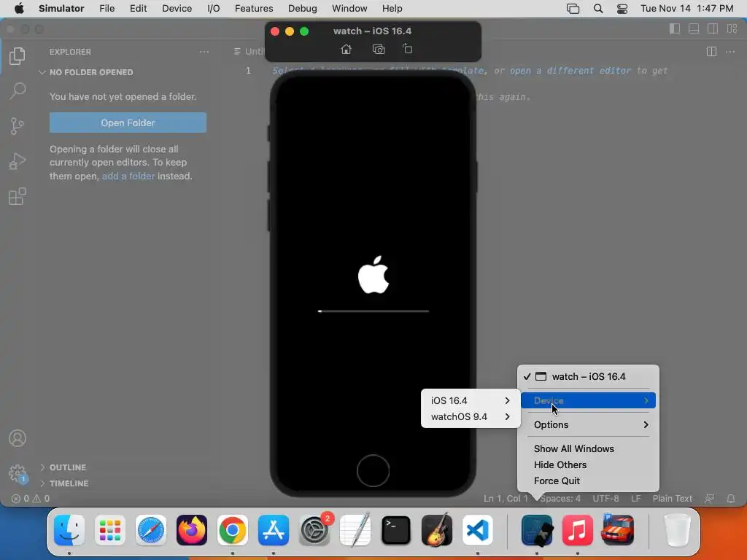
Task: Open VS Code Extensions icon
Action: point(18,196)
